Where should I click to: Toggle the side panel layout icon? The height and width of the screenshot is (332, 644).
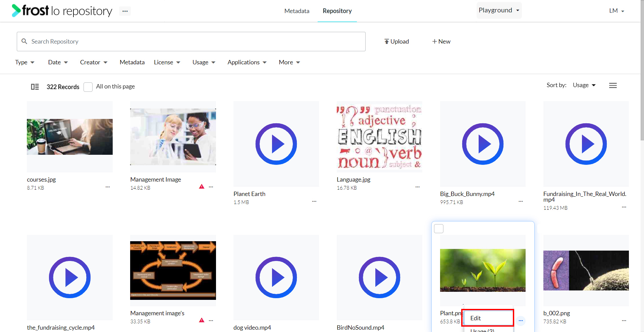[x=35, y=87]
